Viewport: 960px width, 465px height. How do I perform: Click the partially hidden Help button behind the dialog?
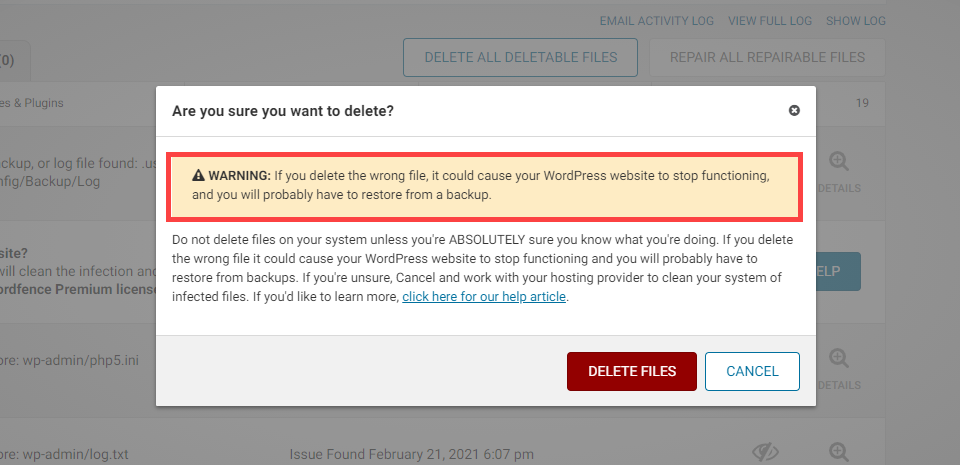pos(838,271)
